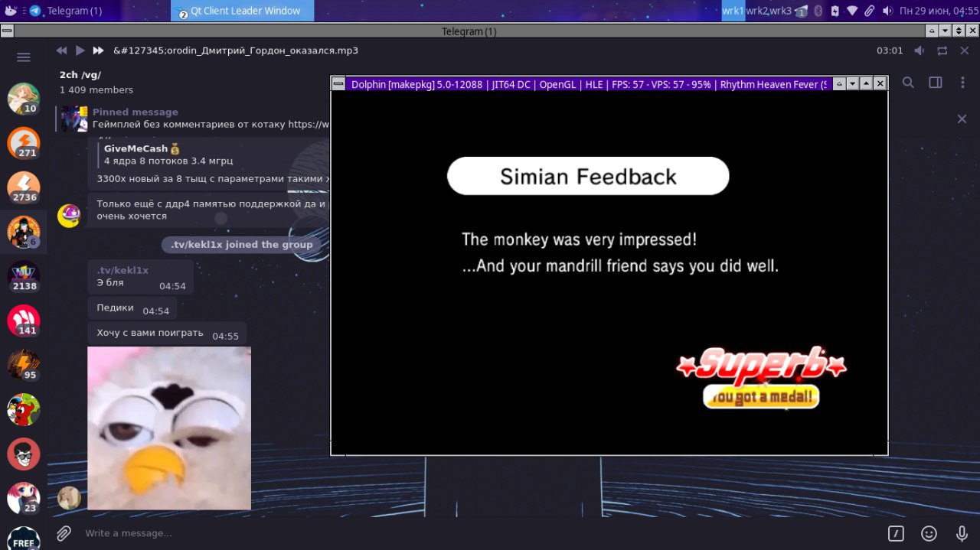Screen dimensions: 980x550
Task: Switch to workspace wrk3
Action: (779, 11)
